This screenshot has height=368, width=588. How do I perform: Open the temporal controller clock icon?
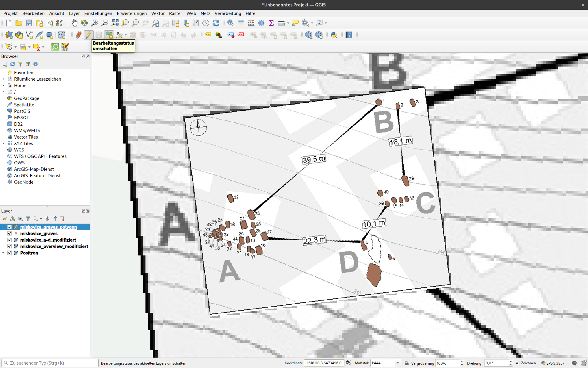[x=206, y=23]
